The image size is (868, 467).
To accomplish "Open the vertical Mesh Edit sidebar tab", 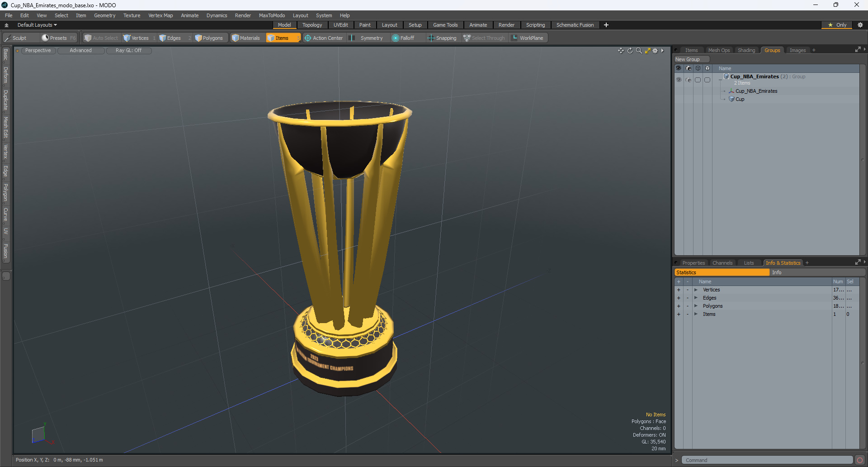I will tap(6, 127).
